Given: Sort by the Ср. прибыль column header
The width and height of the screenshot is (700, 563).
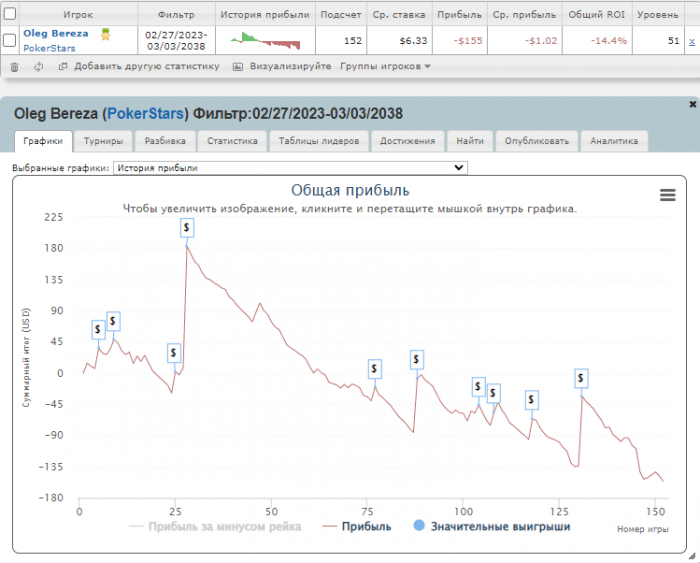Looking at the screenshot, I should coord(525,15).
